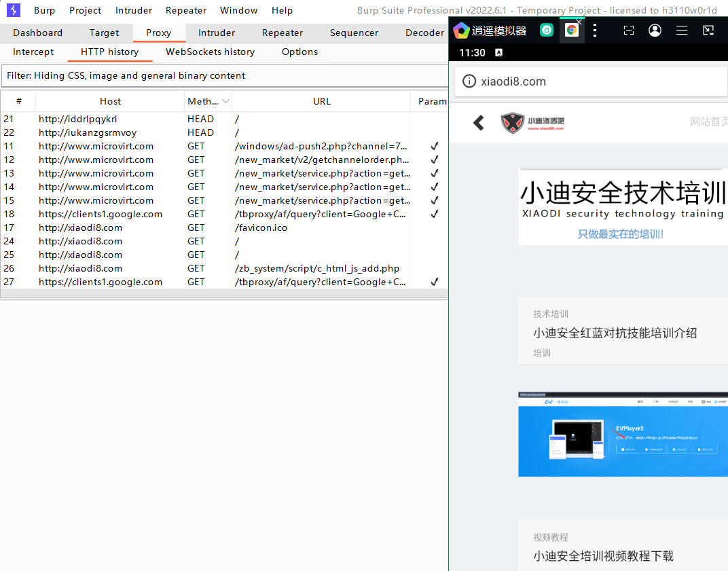Screen dimensions: 728x571
Task: Select request 21 to iddrlpqykri
Action: [x=224, y=119]
